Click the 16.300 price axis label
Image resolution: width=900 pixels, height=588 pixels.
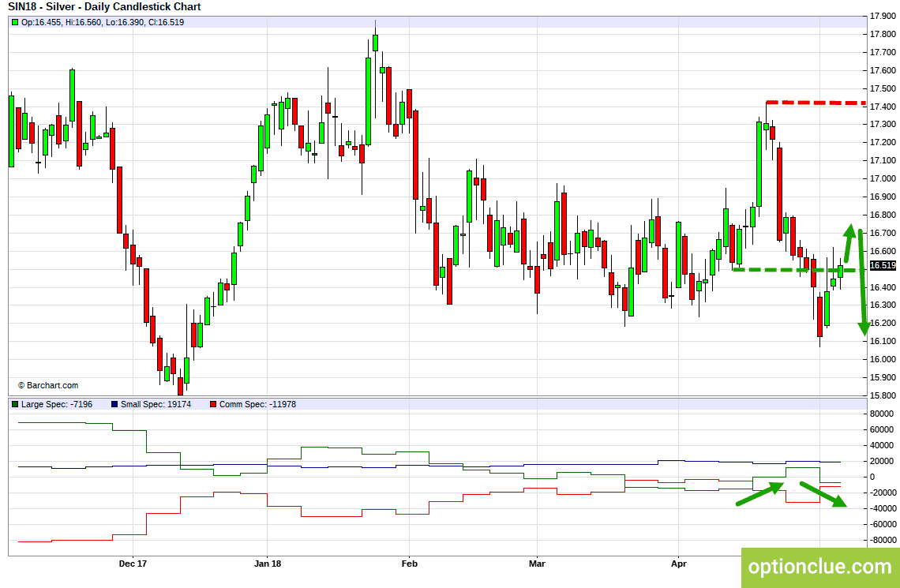883,305
